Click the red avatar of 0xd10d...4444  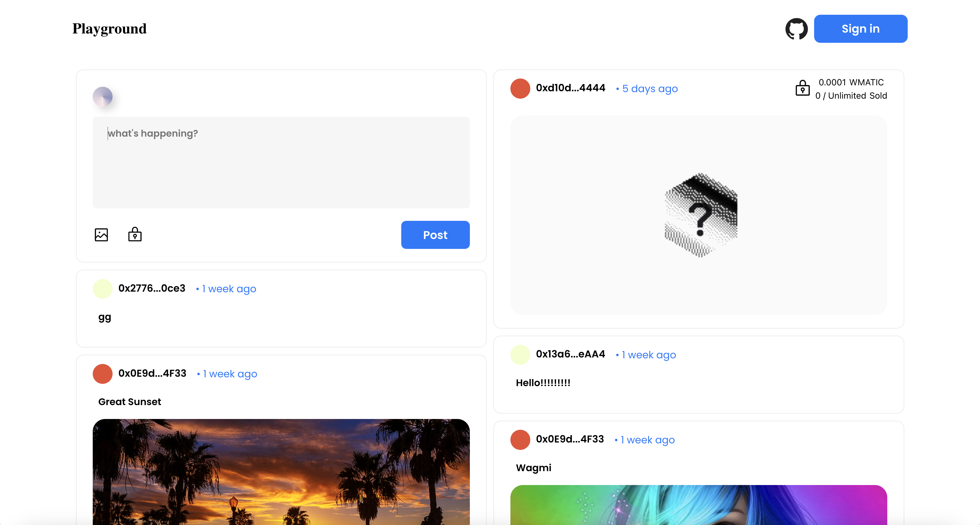(520, 89)
